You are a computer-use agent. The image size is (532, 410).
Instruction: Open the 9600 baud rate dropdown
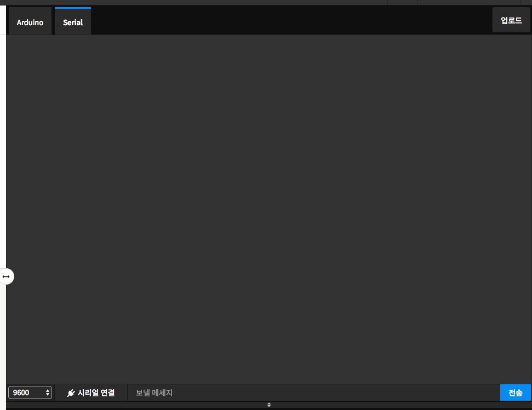tap(30, 392)
